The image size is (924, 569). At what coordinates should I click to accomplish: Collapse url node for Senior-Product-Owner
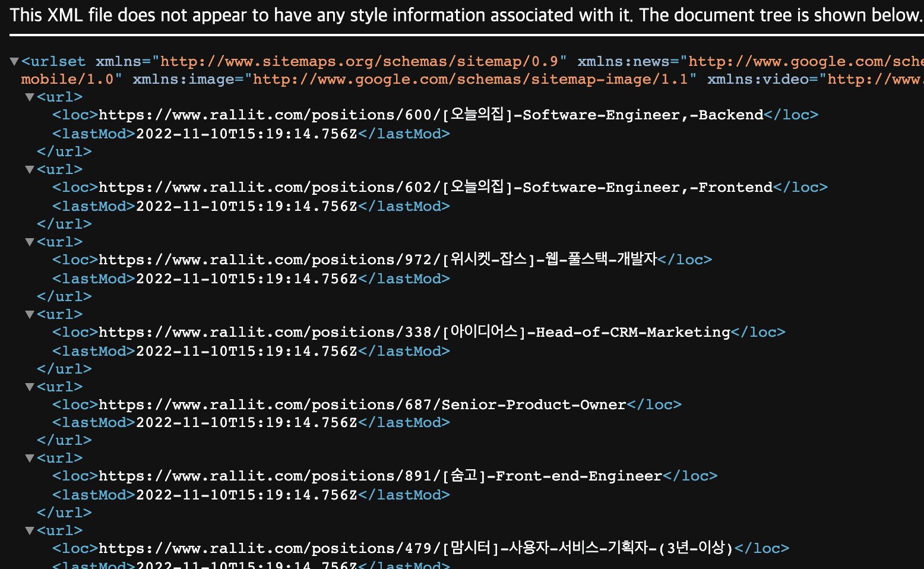click(x=30, y=387)
